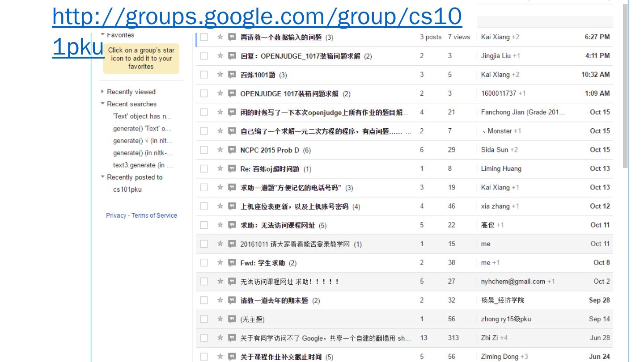Screen dimensions: 644x362
Task: Star the 百炼1001题 topic
Action: 220,75
